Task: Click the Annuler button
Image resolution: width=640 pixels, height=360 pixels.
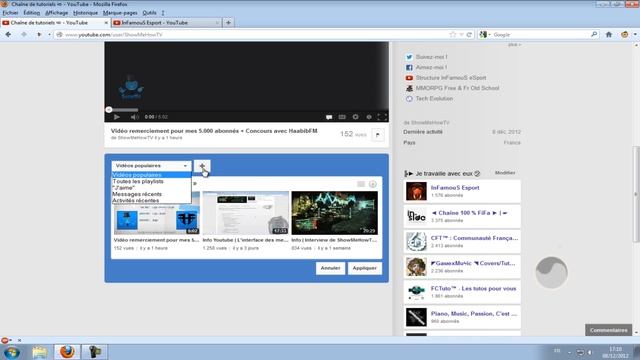Action: click(x=330, y=268)
